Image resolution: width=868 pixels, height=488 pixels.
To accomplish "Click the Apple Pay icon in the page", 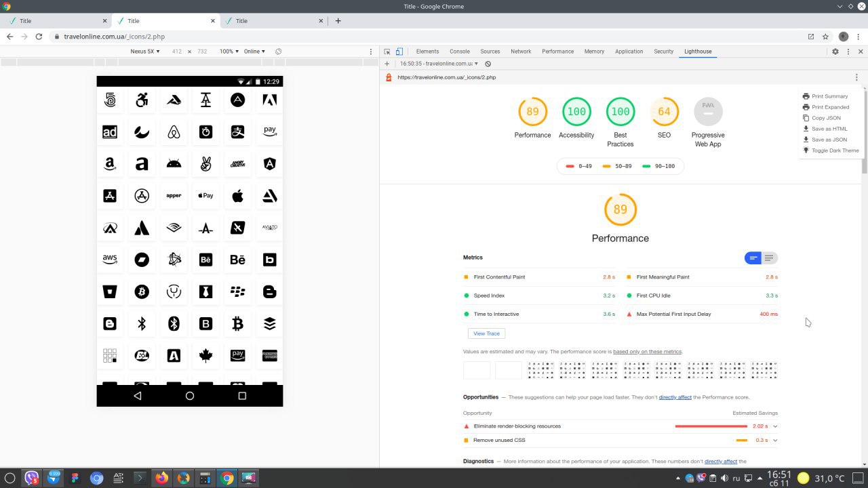I will point(205,196).
